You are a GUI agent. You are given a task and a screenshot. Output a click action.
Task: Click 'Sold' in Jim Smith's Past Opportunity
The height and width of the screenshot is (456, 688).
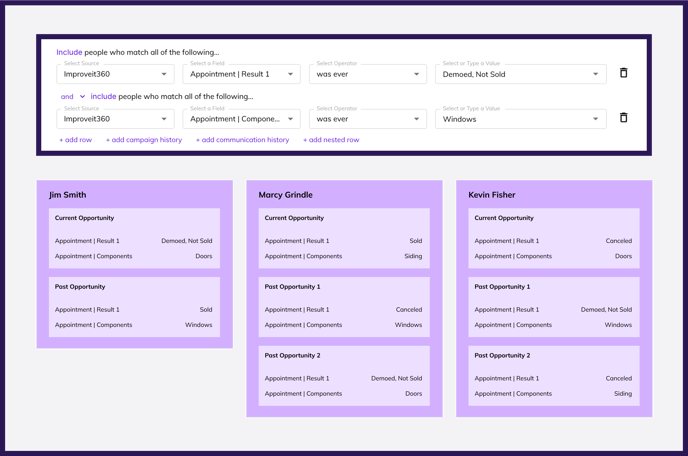click(x=206, y=310)
